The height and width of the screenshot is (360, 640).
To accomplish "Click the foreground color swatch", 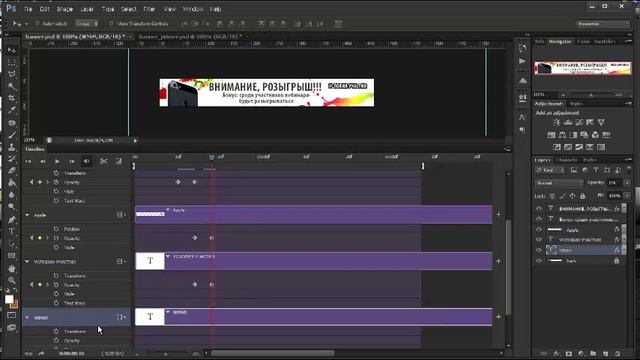I will [x=9, y=299].
